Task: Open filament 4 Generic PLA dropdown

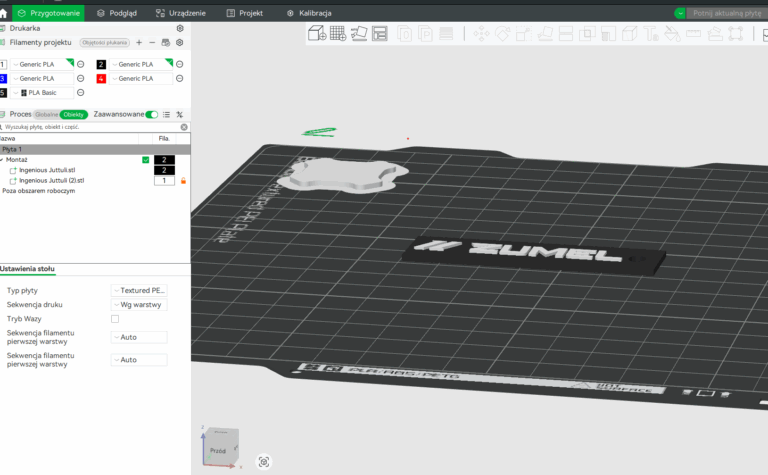Action: pyautogui.click(x=141, y=78)
